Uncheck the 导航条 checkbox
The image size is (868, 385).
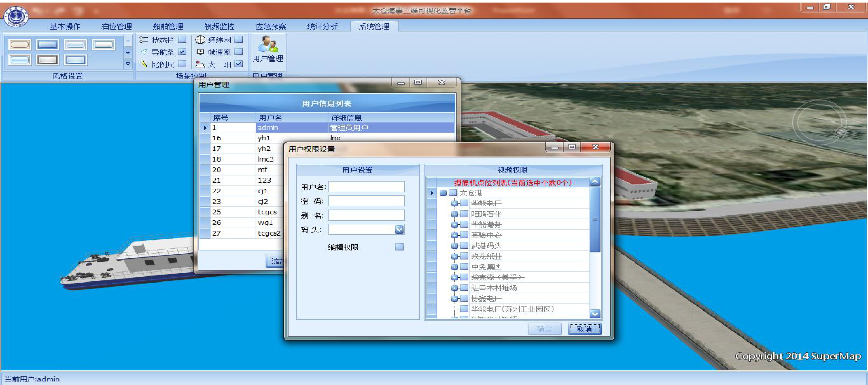click(x=182, y=52)
